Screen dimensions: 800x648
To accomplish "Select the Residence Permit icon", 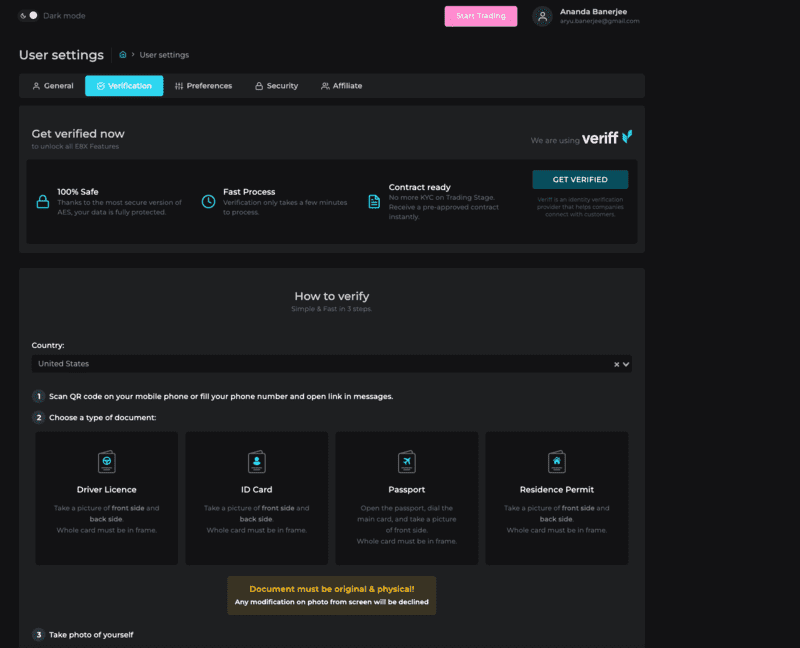I will 557,462.
